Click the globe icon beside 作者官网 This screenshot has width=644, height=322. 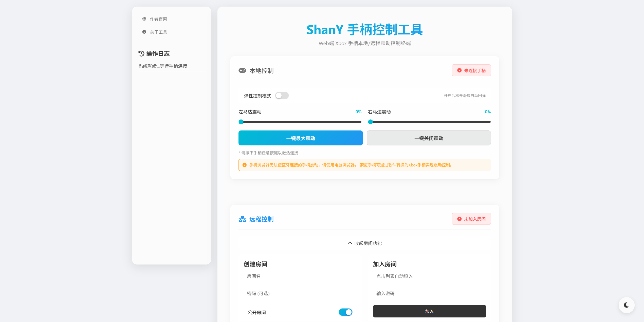point(144,19)
